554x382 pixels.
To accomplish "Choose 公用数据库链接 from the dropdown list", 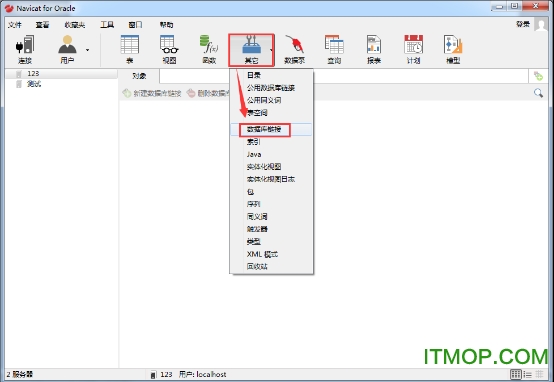I will tap(271, 88).
